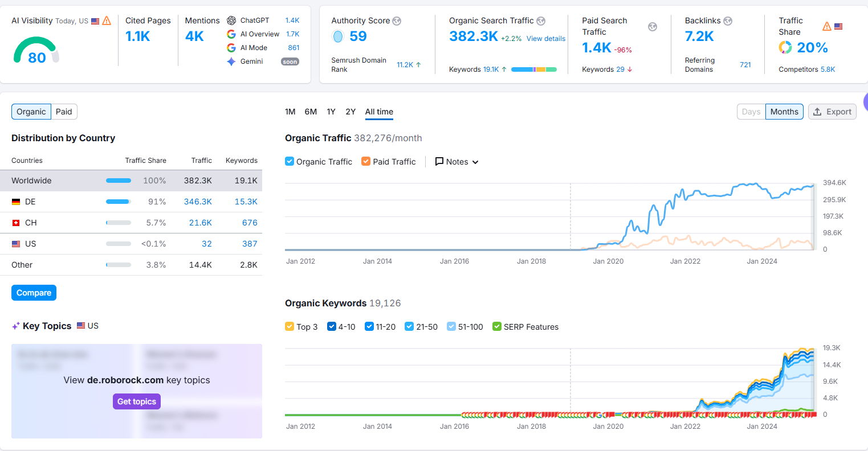The height and width of the screenshot is (451, 868).
Task: Switch chart granularity to Days
Action: pos(751,112)
